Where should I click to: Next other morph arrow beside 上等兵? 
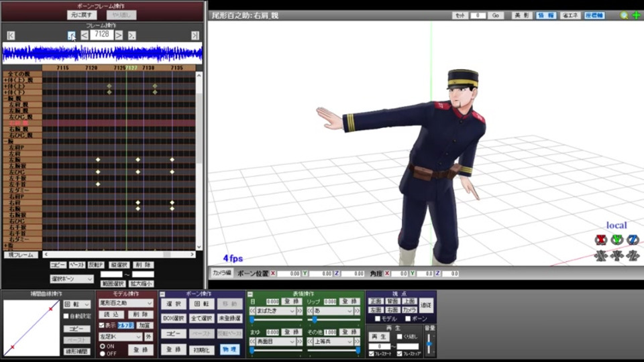tap(357, 341)
